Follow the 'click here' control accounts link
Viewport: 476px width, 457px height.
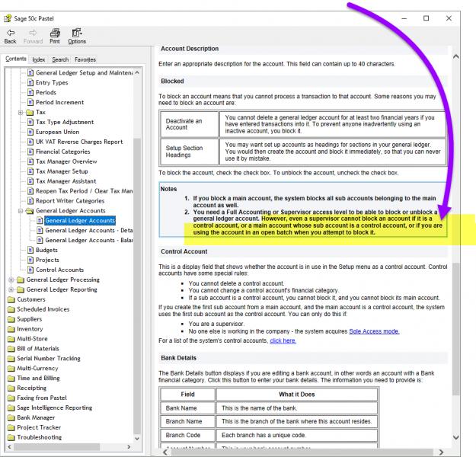click(281, 340)
